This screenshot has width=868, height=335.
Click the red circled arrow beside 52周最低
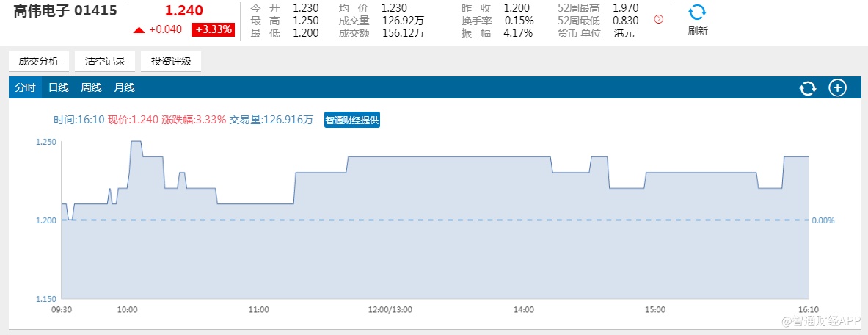point(658,19)
